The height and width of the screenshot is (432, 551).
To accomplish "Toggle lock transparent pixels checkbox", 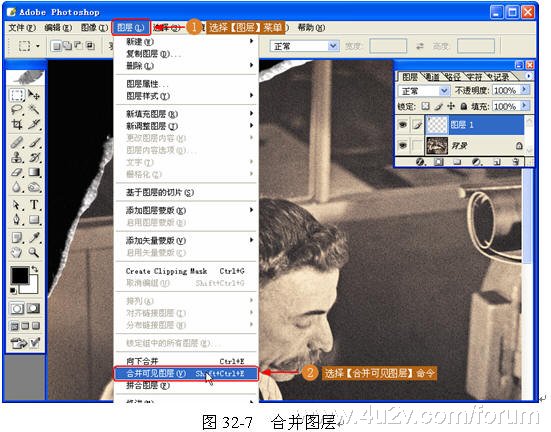I will tap(426, 106).
